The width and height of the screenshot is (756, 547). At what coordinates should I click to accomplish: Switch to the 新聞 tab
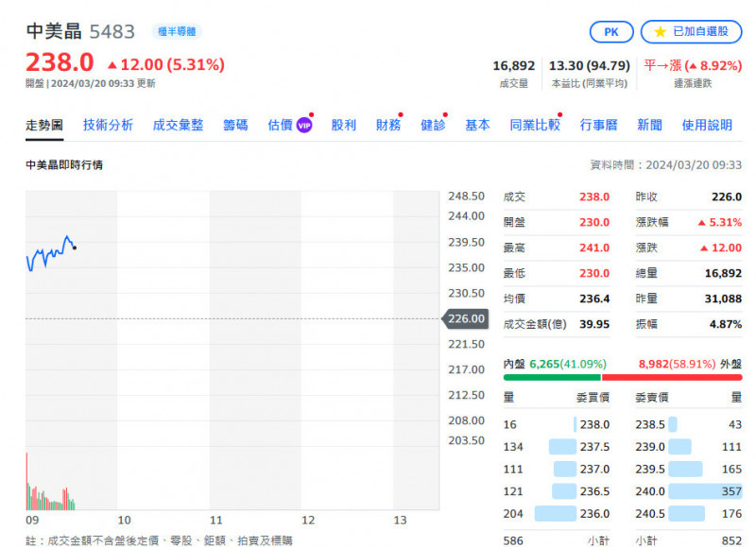tap(650, 126)
